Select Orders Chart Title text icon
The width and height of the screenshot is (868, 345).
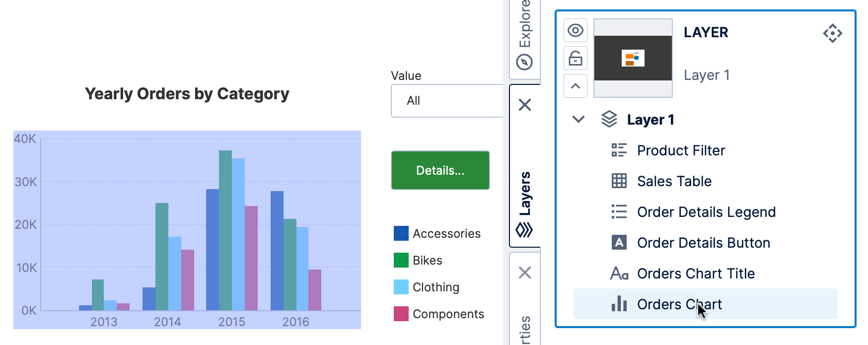[619, 274]
